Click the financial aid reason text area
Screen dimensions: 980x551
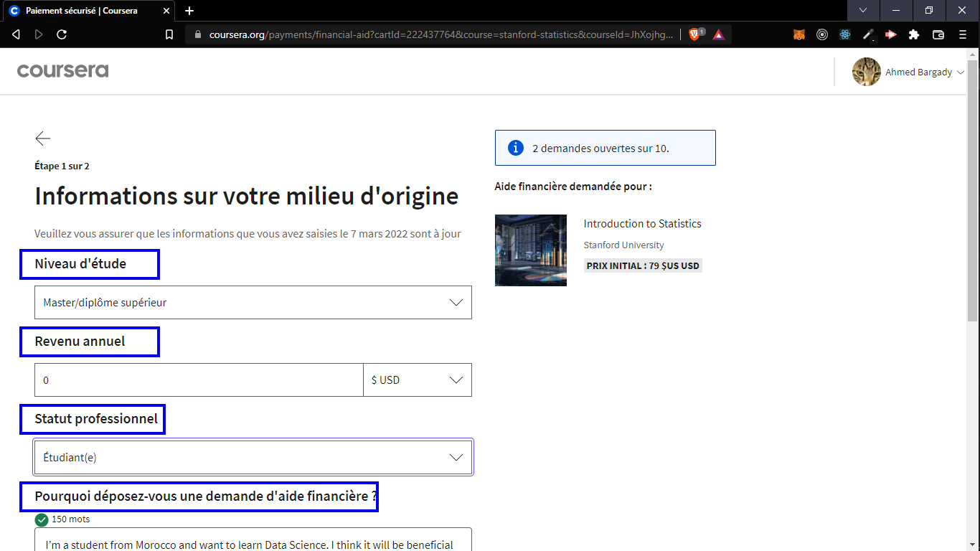[x=253, y=540]
